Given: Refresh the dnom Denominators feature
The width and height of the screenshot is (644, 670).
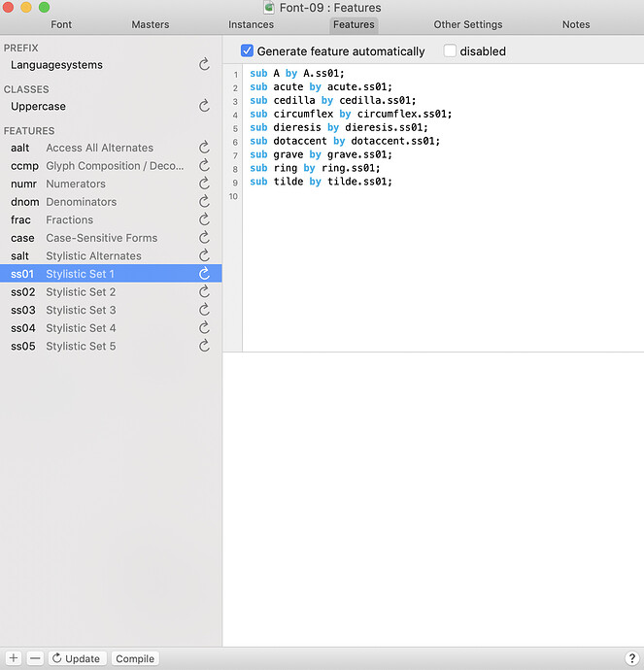Looking at the screenshot, I should (204, 202).
